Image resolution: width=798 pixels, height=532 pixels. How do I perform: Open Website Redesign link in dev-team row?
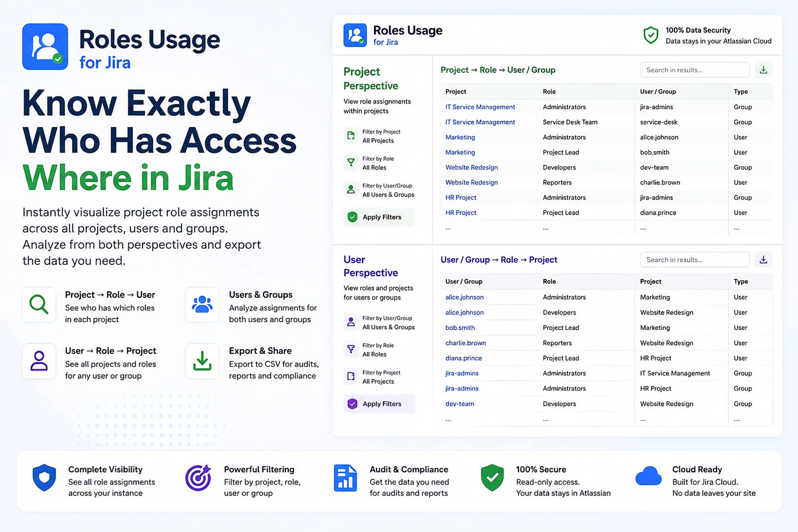tap(471, 167)
